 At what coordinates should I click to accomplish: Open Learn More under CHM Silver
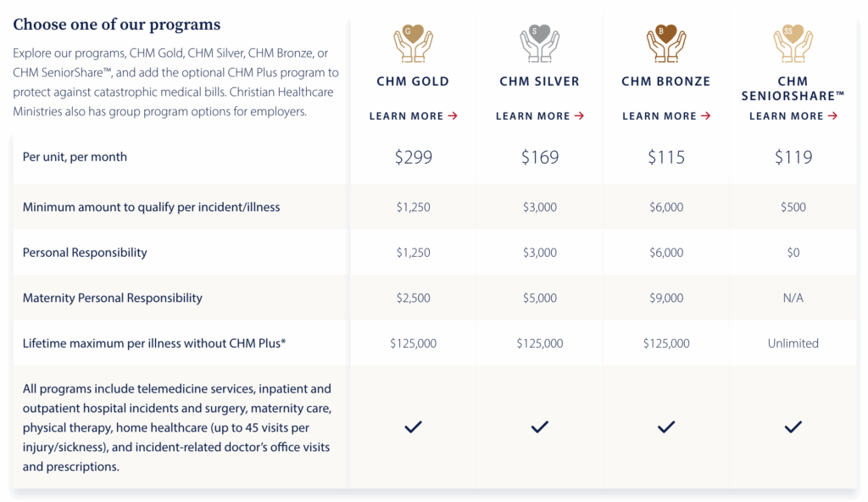(x=539, y=116)
